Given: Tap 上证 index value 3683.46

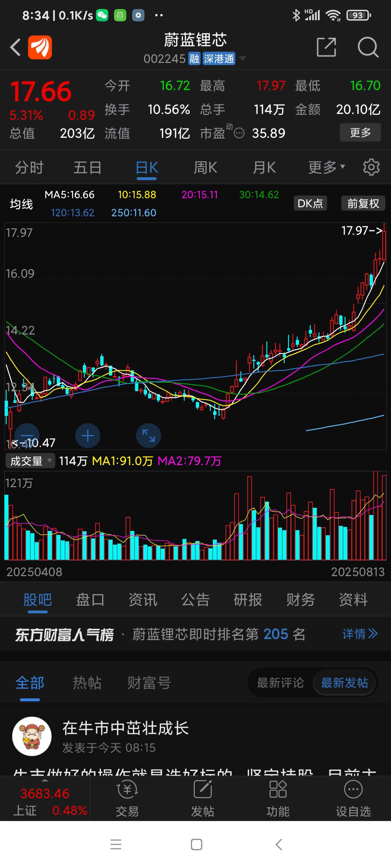Looking at the screenshot, I should click(45, 793).
